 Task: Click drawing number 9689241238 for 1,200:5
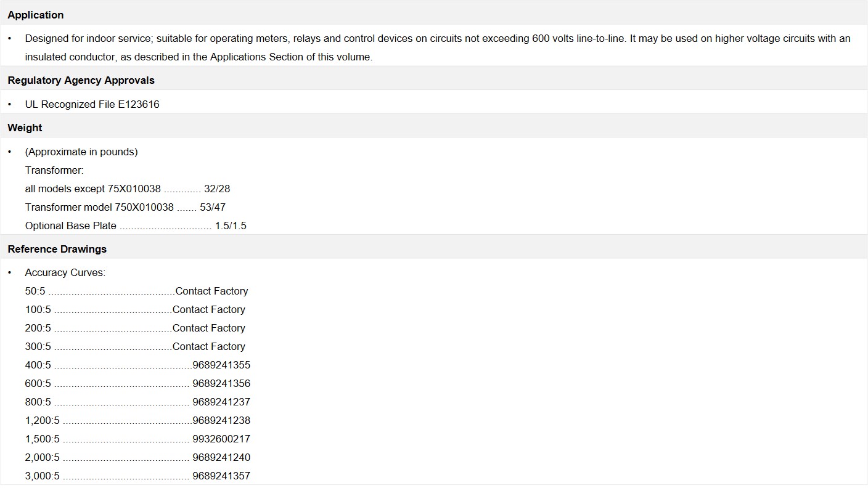(221, 420)
